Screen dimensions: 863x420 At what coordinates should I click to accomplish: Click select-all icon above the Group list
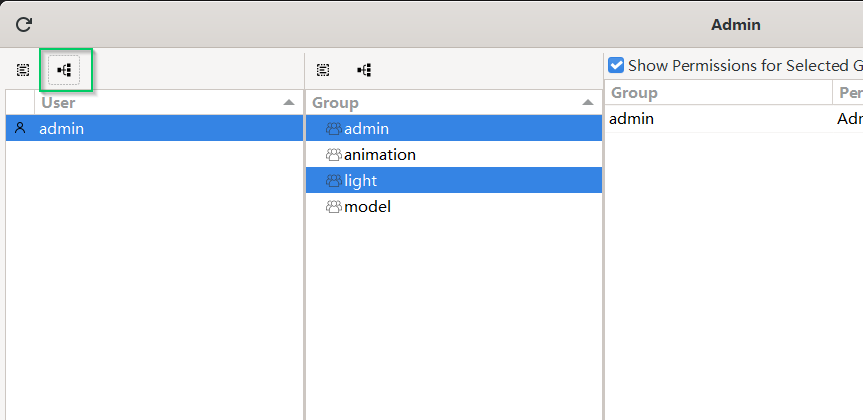(323, 70)
